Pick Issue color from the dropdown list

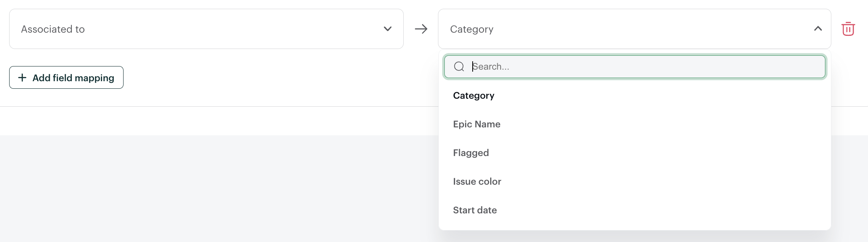(x=477, y=181)
